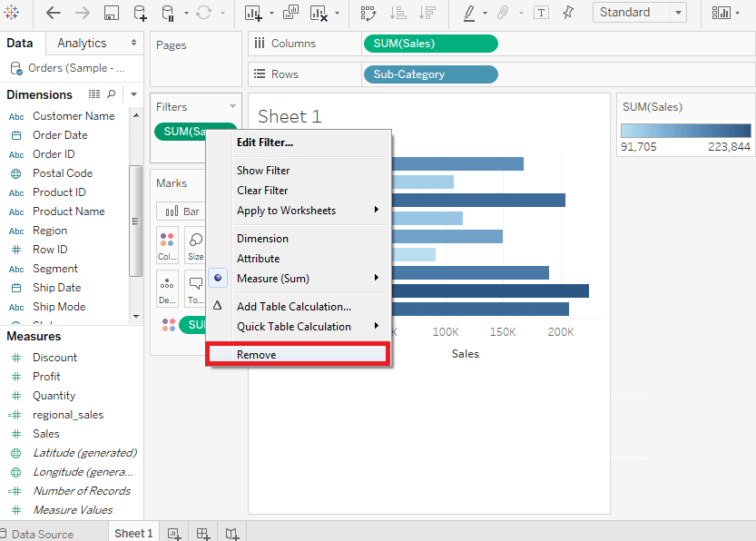
Task: Open the Analytics pane switcher arrows
Action: coord(133,43)
